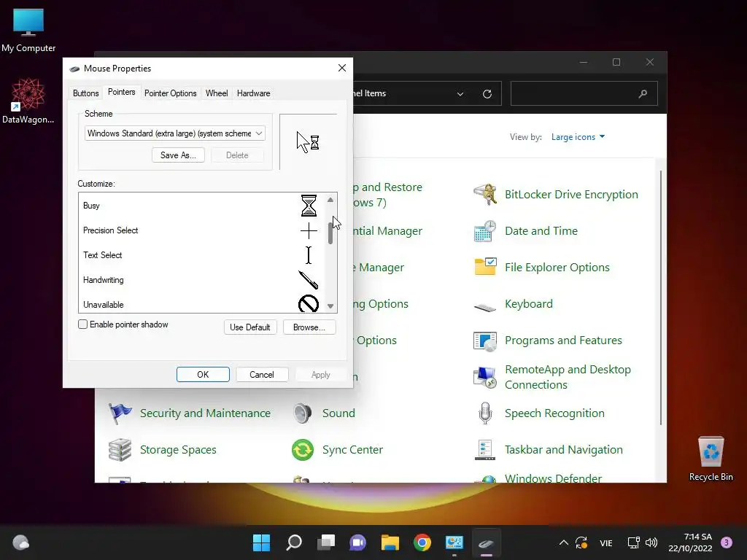Open the Date and Time icon
This screenshot has height=560, width=747.
[485, 231]
